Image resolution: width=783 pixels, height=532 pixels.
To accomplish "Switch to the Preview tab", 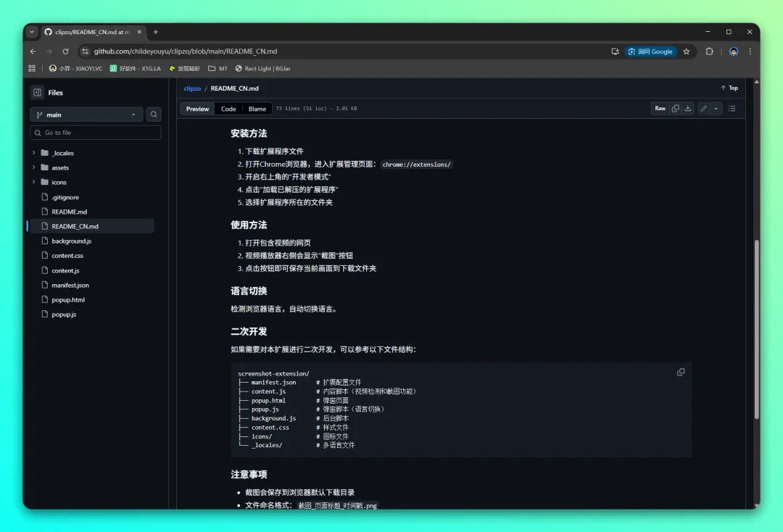I will (197, 109).
